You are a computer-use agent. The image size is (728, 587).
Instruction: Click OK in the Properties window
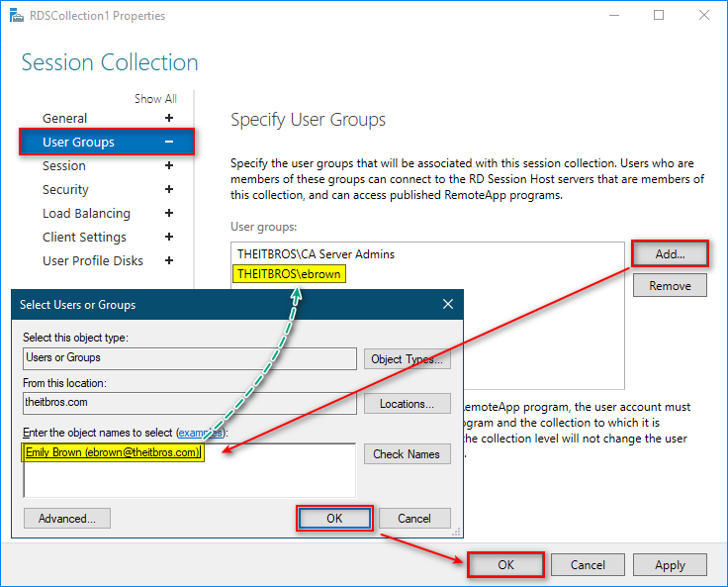pos(505,564)
